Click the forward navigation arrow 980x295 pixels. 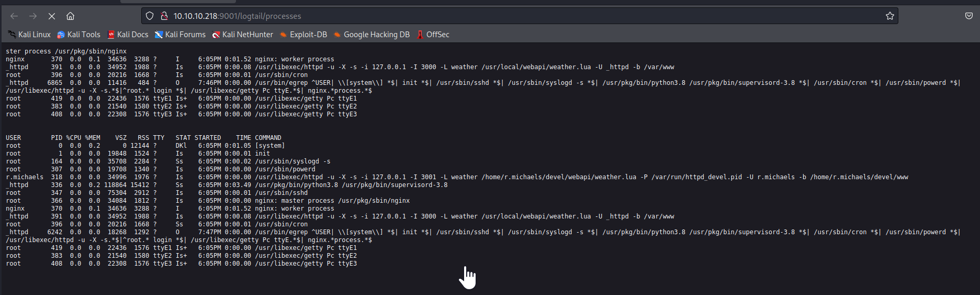coord(33,16)
